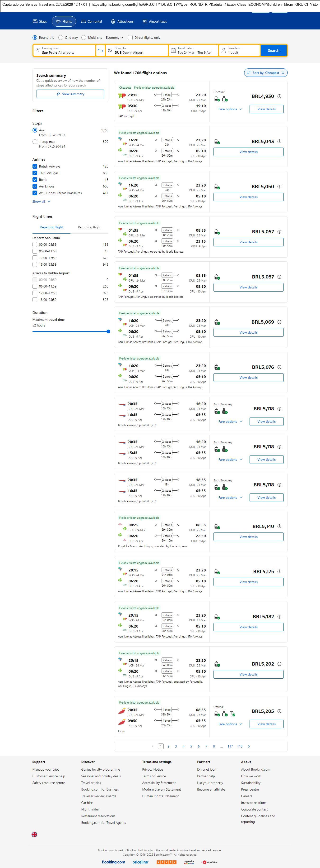Click the Maximum travel time slider handle

pyautogui.click(x=108, y=331)
